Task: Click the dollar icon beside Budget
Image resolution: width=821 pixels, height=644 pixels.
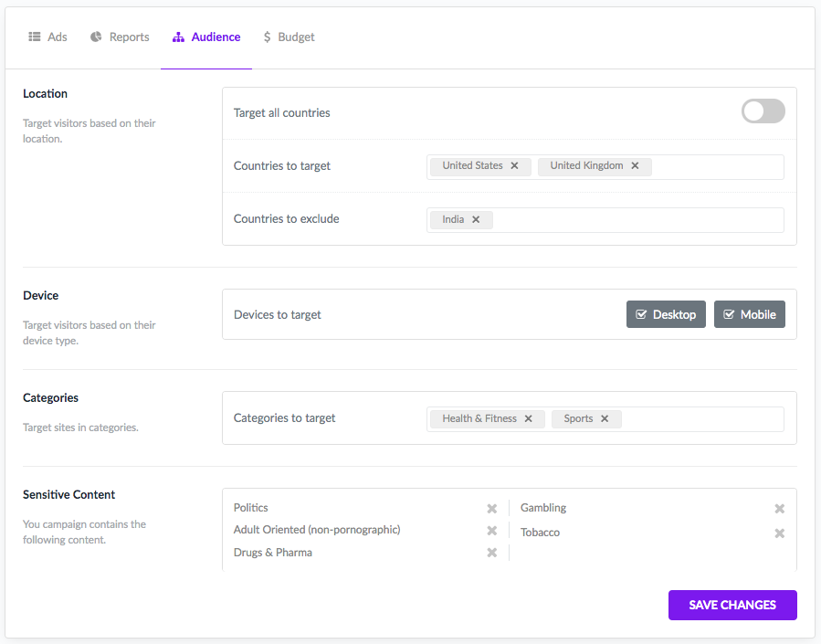Action: click(x=267, y=37)
